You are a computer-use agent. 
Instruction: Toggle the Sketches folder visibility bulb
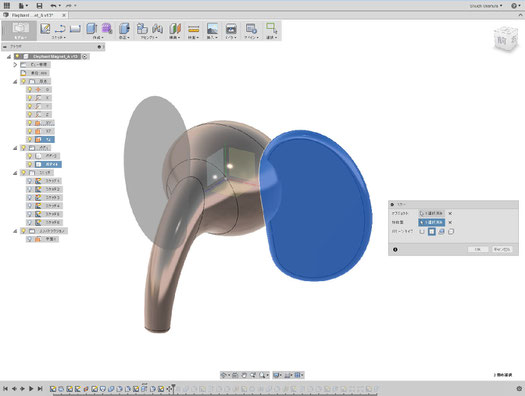point(23,173)
